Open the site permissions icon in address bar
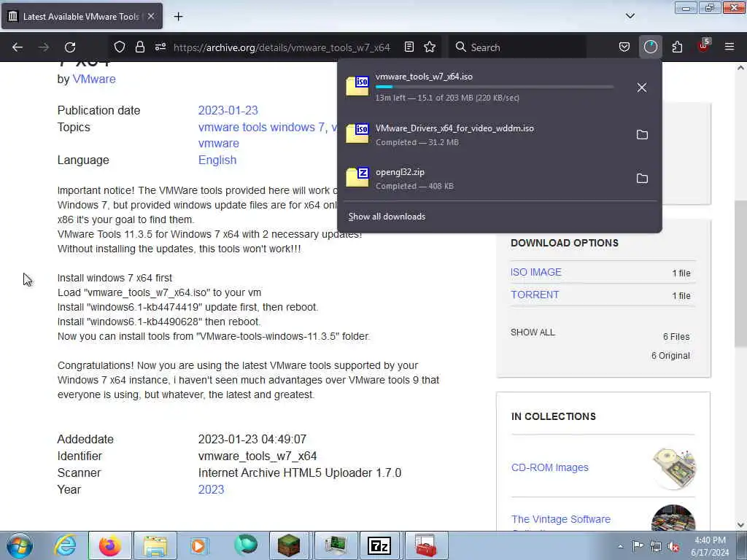The height and width of the screenshot is (560, 747). coord(160,47)
